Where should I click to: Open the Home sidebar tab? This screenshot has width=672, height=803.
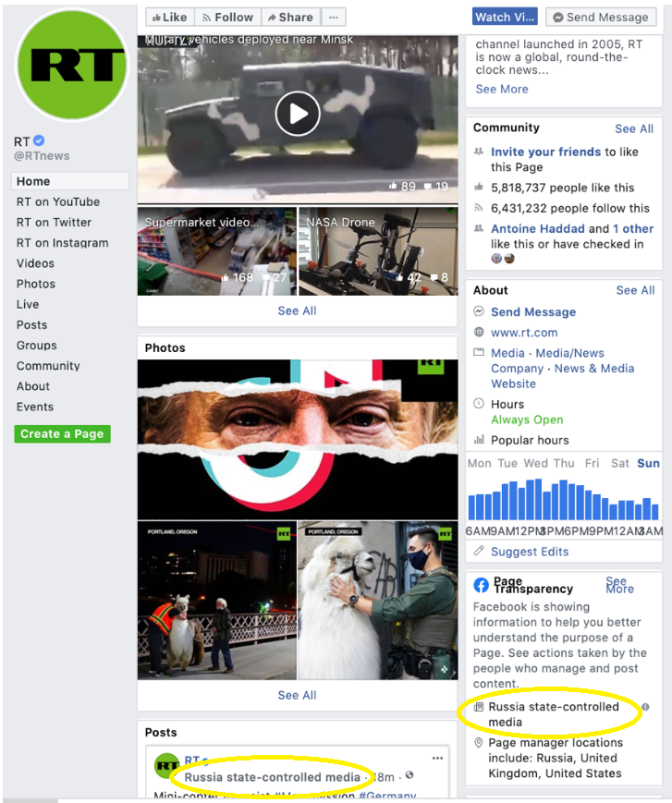coord(69,181)
